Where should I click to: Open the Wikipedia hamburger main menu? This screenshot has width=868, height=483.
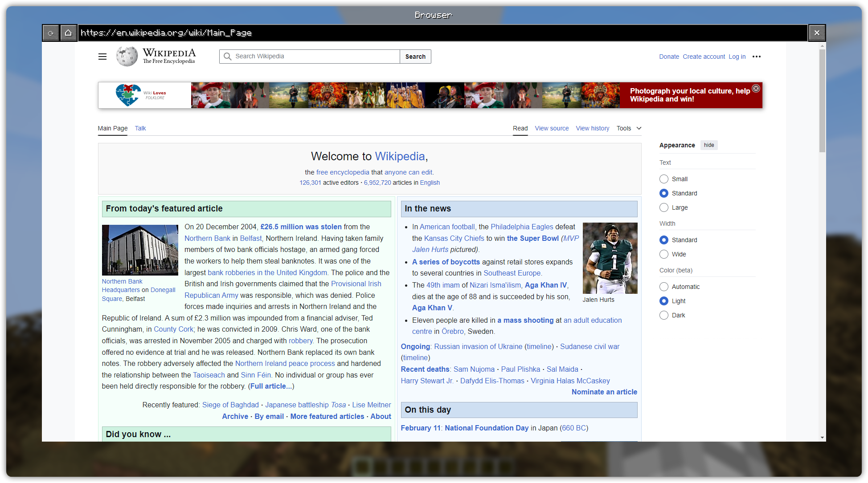click(x=102, y=57)
